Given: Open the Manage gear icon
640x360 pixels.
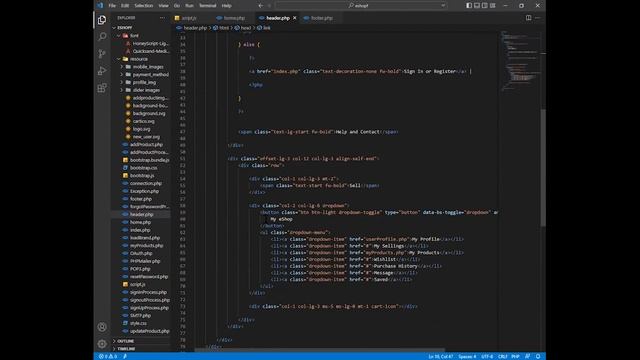Looking at the screenshot, I should [x=102, y=344].
